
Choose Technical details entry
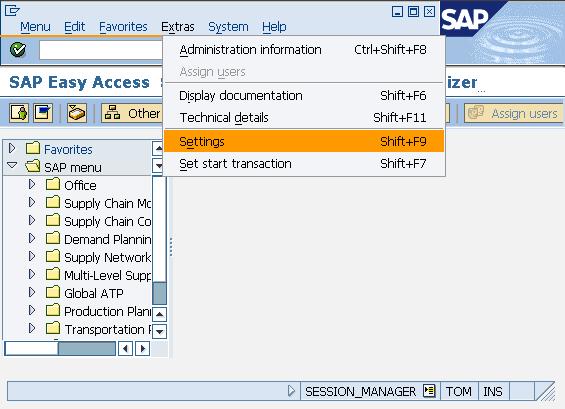click(x=303, y=117)
